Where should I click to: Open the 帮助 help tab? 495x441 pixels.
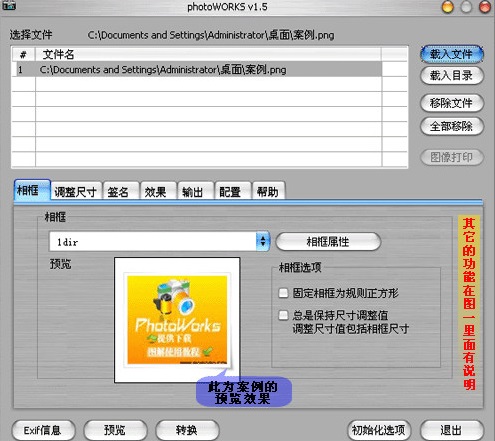click(x=269, y=192)
